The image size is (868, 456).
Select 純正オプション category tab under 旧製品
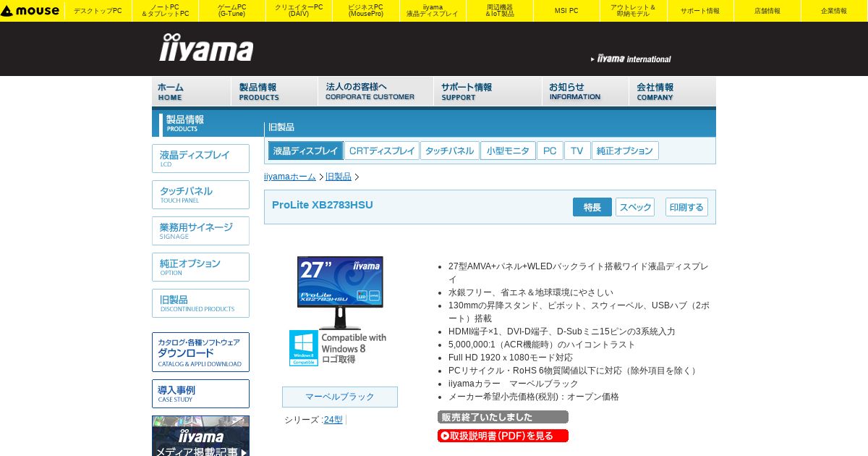pyautogui.click(x=625, y=151)
